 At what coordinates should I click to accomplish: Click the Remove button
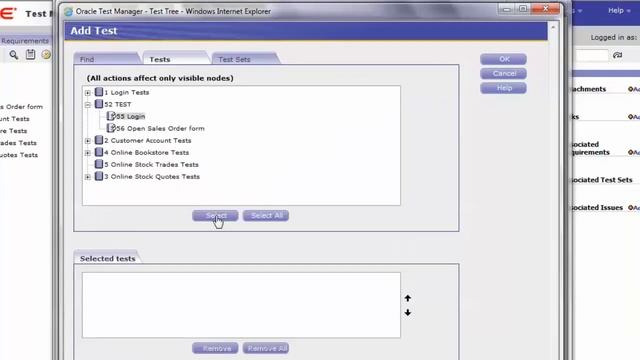tap(215, 348)
